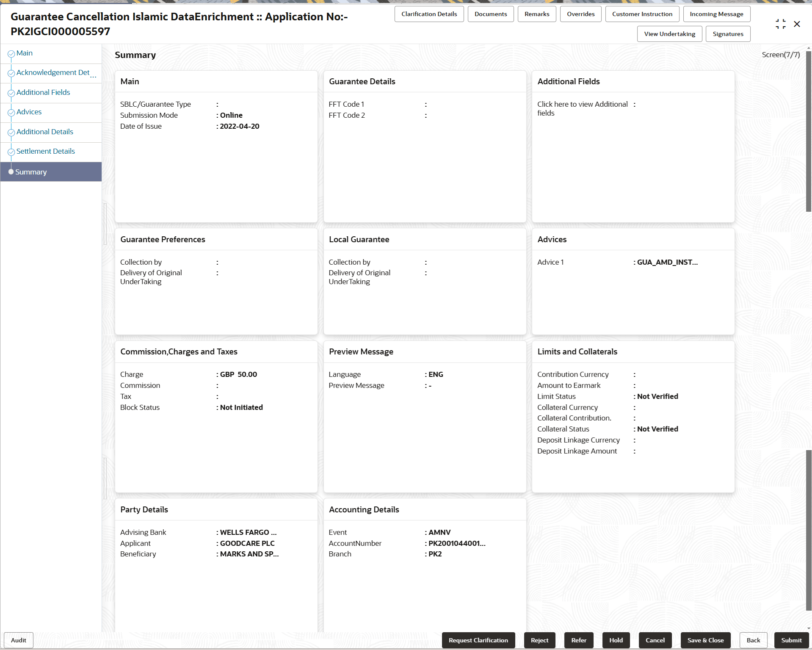Open the Signatures panel

pos(728,33)
